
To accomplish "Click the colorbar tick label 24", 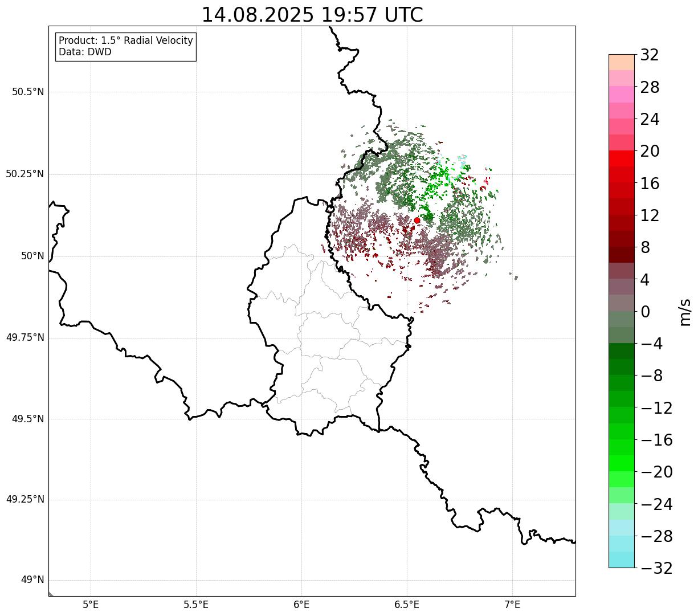I will [x=650, y=120].
